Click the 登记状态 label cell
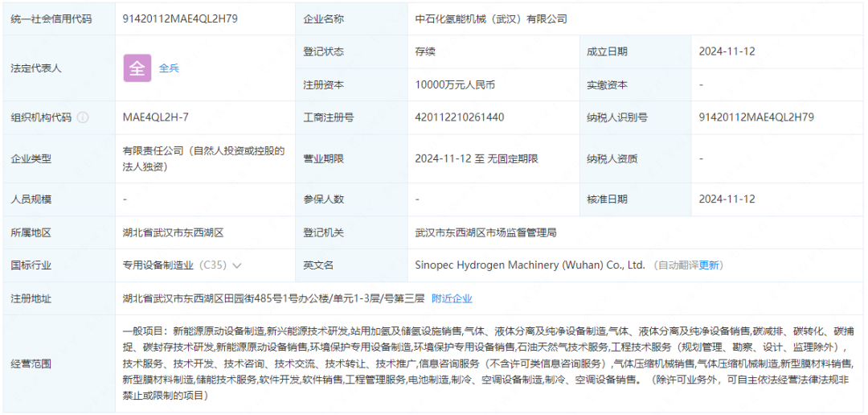This screenshot has width=868, height=415. pos(351,51)
